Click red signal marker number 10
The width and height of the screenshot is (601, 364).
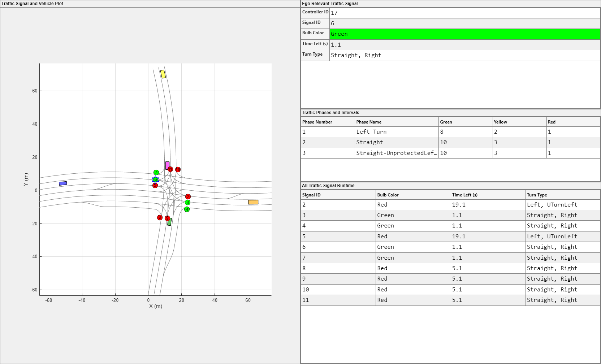pos(178,170)
